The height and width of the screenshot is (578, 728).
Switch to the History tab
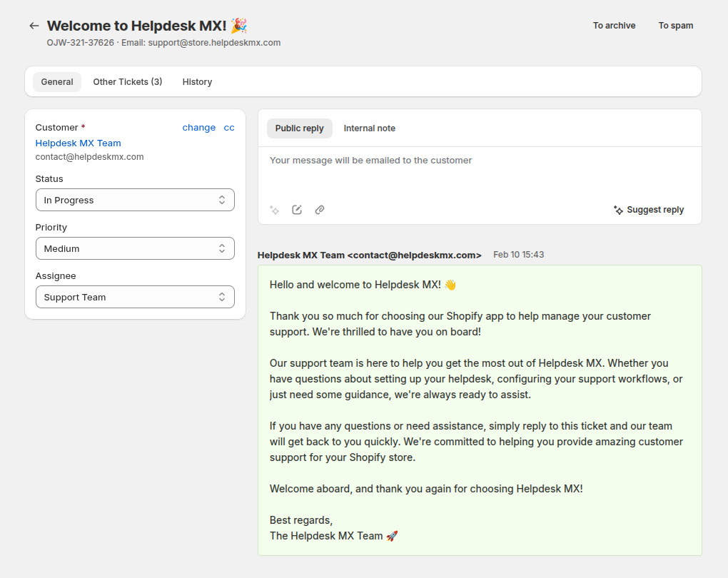point(197,82)
